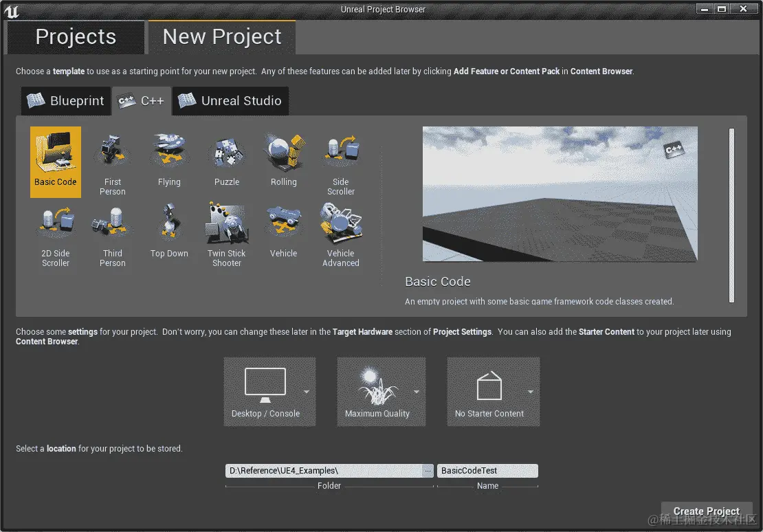Open the Maximum Quality graphics dropdown
The width and height of the screenshot is (763, 532).
click(x=381, y=392)
